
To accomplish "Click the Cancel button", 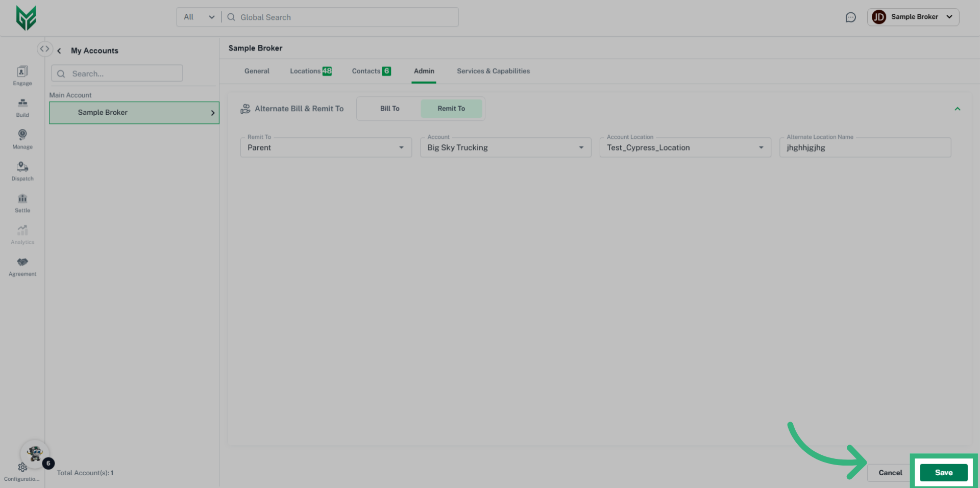I will click(x=890, y=473).
